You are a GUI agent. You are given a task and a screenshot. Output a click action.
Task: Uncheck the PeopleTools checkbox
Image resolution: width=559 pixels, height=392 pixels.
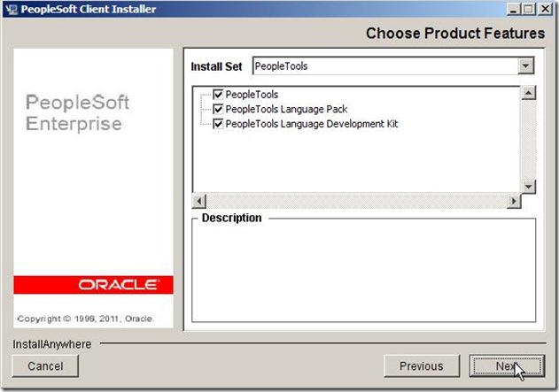click(218, 95)
